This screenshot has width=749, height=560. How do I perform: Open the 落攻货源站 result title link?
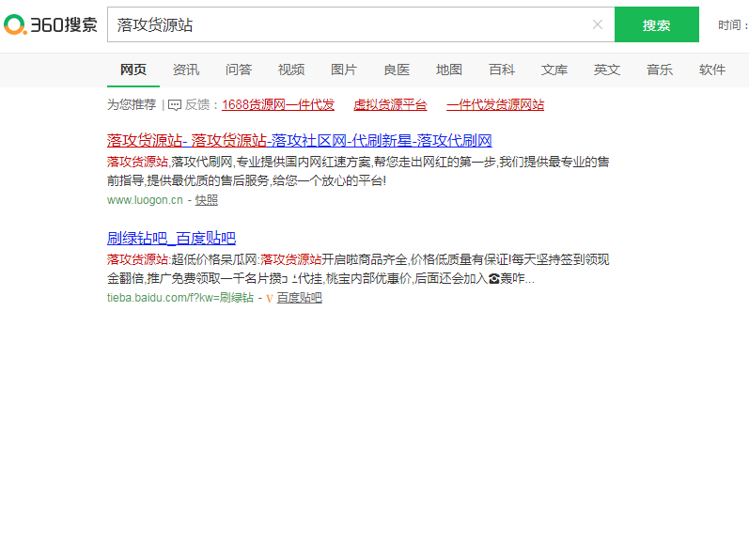tap(300, 140)
